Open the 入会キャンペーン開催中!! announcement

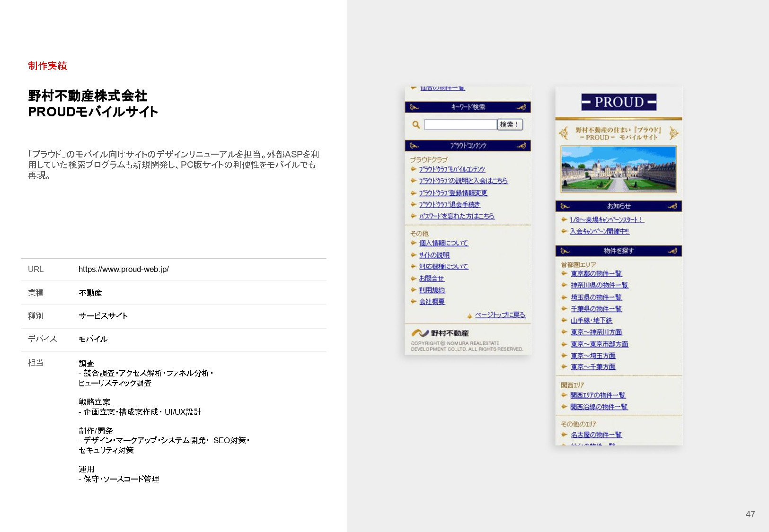[x=601, y=231]
